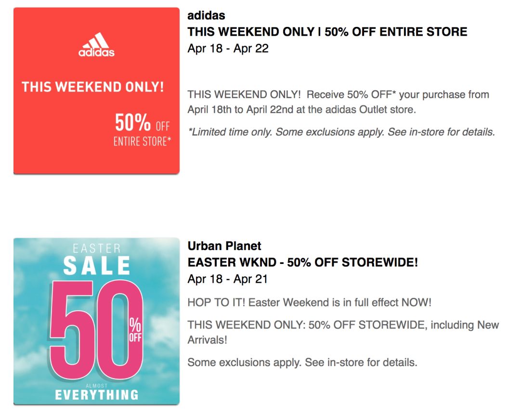
Task: Open the Urban Planet Easter sale thumbnail
Action: [x=96, y=321]
